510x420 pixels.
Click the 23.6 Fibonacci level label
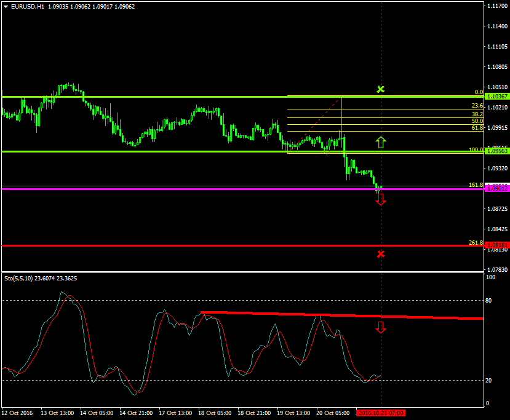coord(477,106)
